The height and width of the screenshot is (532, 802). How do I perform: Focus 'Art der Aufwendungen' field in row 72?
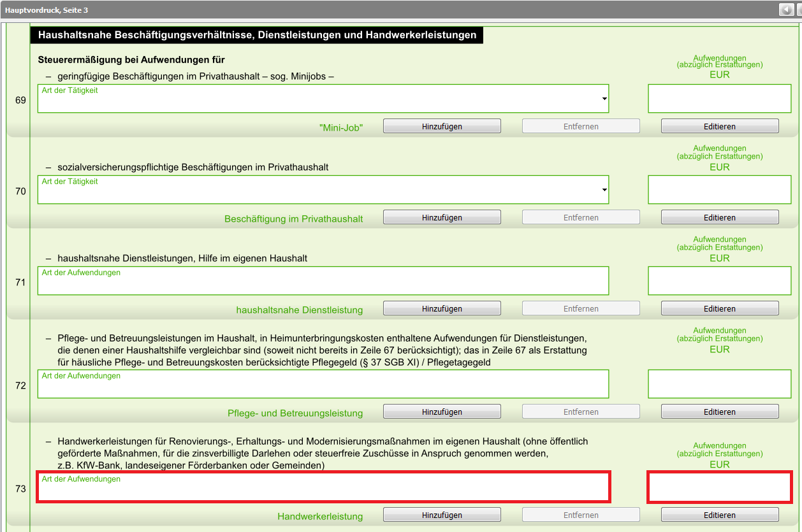coord(323,384)
